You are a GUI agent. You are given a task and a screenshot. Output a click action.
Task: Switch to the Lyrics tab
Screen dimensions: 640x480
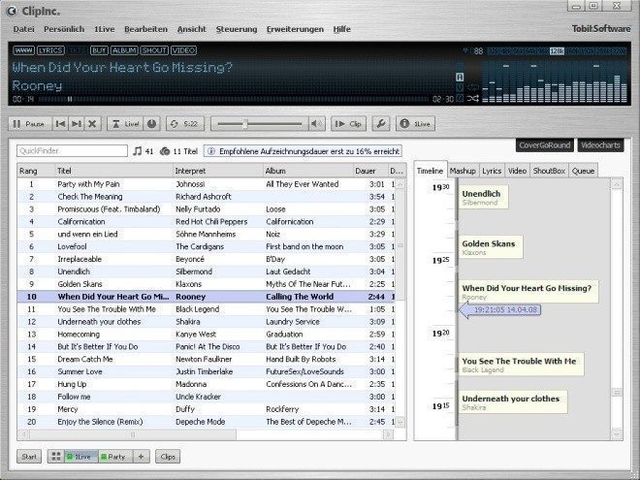pos(491,171)
